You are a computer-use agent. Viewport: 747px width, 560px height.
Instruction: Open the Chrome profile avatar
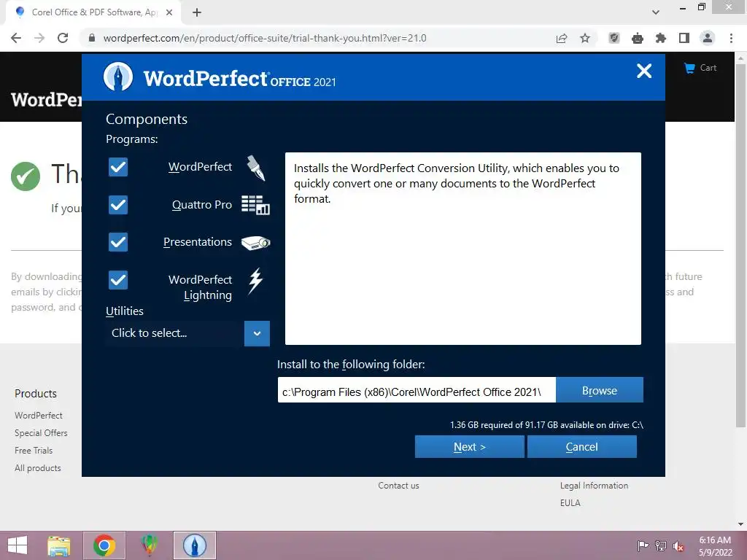click(708, 38)
